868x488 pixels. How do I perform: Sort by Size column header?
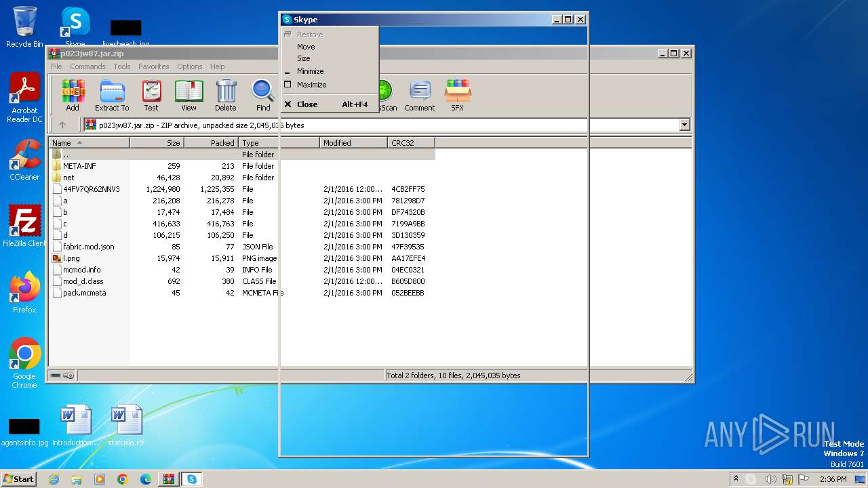tap(157, 143)
